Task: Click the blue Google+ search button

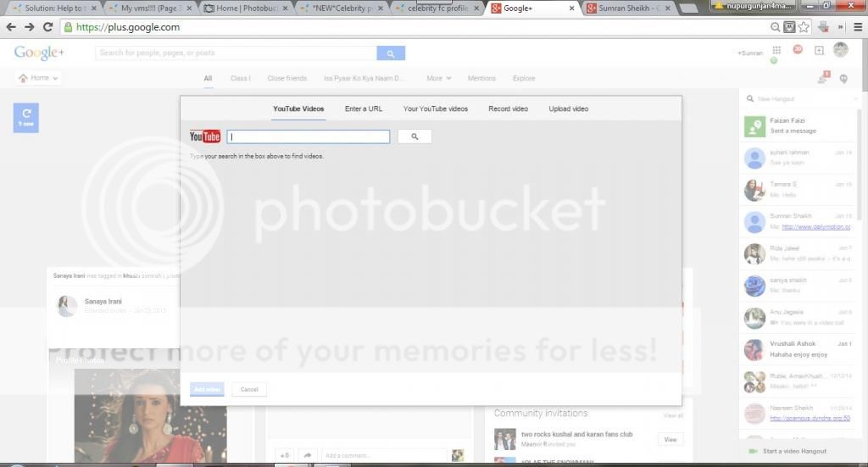Action: 391,53
